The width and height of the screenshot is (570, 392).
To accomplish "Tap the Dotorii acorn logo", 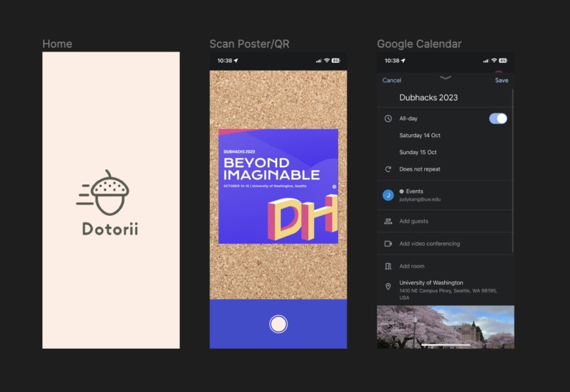I will click(x=103, y=192).
